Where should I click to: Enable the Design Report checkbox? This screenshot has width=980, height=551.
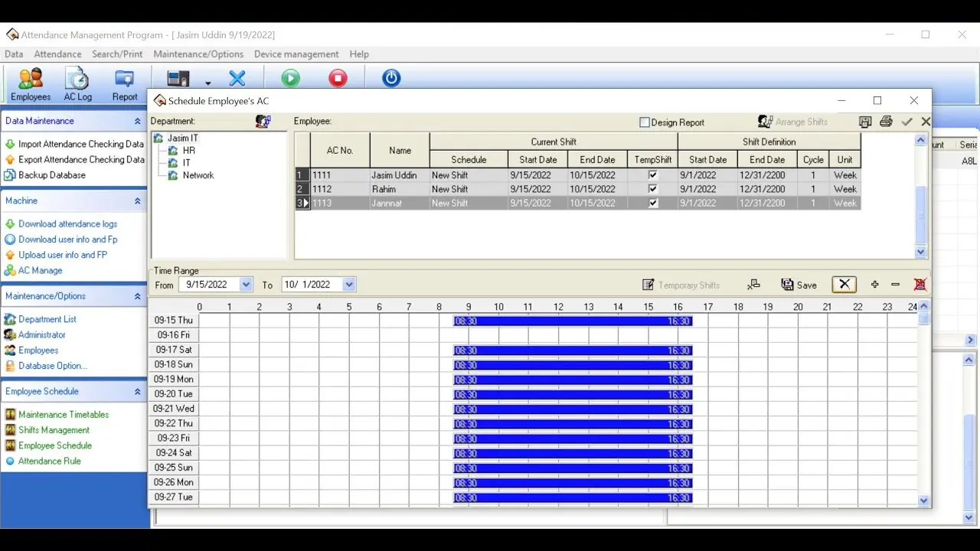tap(645, 122)
